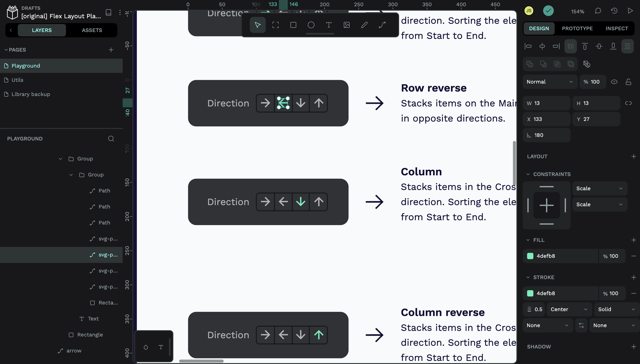Hide the fill using the eye toggle

click(614, 82)
